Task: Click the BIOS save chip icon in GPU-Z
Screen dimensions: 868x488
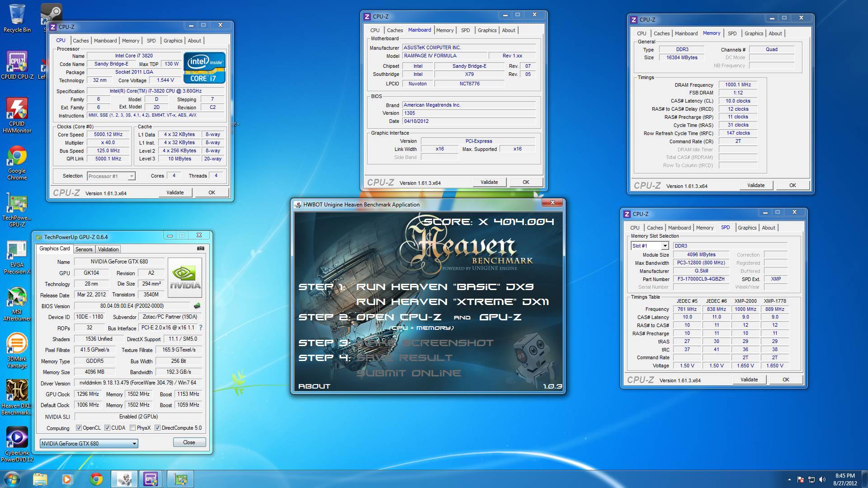Action: [x=197, y=306]
